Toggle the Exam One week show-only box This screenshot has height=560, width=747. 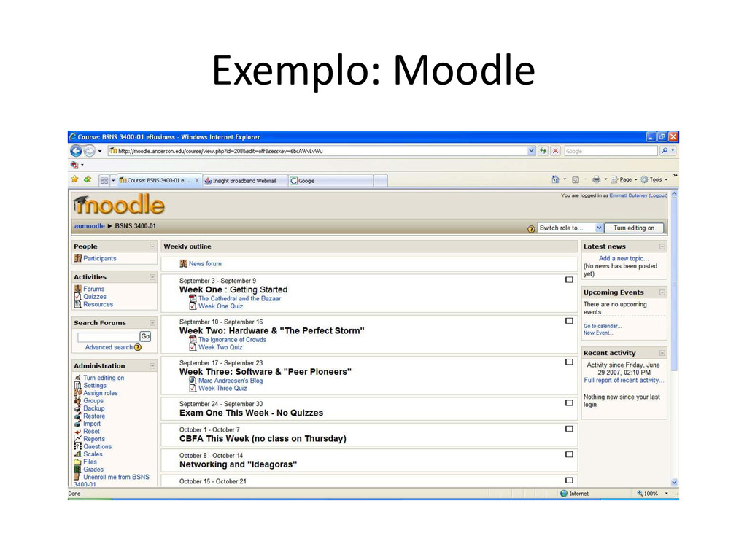tap(569, 402)
